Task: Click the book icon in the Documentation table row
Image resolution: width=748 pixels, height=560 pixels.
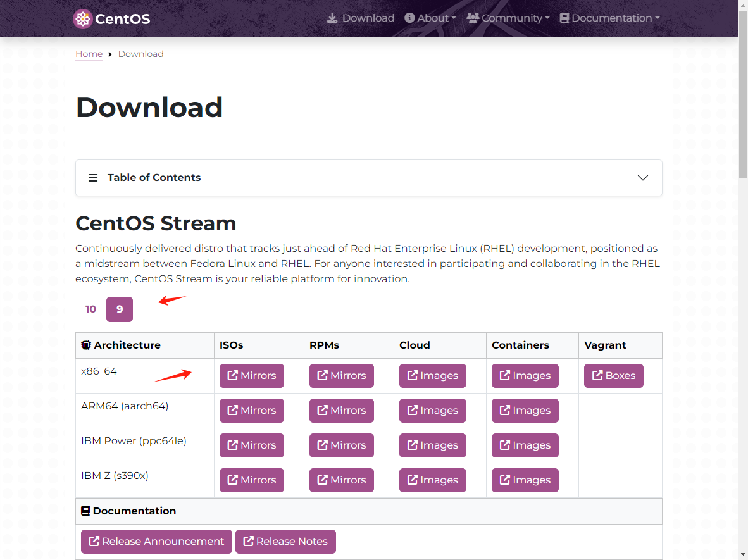Action: (x=85, y=509)
